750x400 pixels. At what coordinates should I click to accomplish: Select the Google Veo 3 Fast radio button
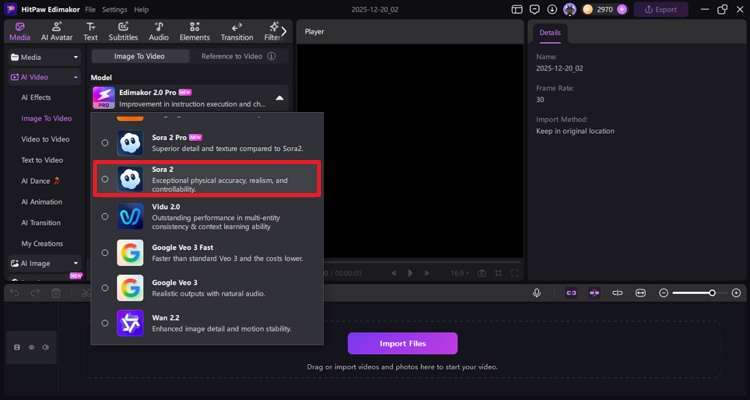[105, 253]
